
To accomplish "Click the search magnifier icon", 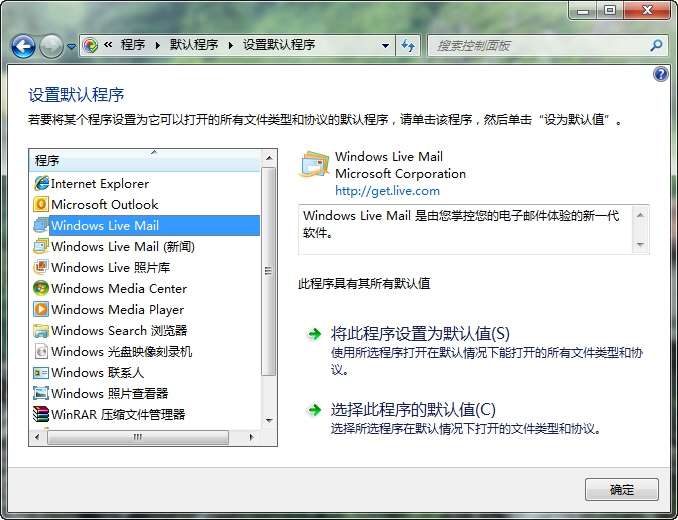I will (x=656, y=45).
